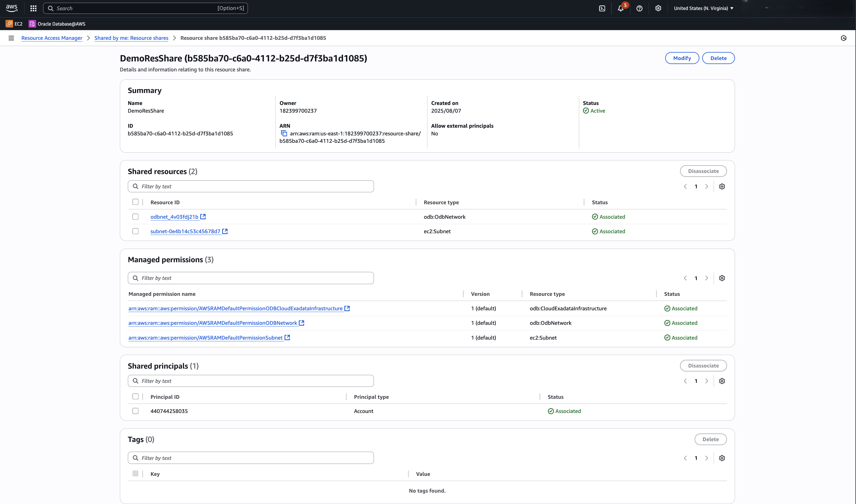Open Managed permissions table preferences gear
The width and height of the screenshot is (856, 504).
(722, 278)
